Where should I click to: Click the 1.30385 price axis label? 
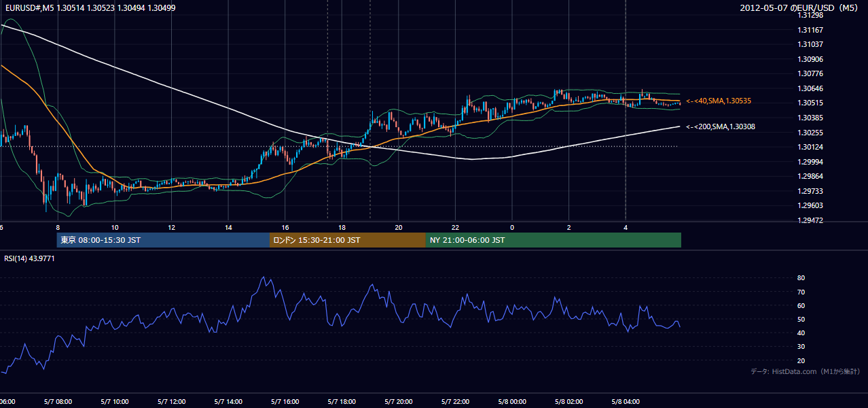pos(811,118)
